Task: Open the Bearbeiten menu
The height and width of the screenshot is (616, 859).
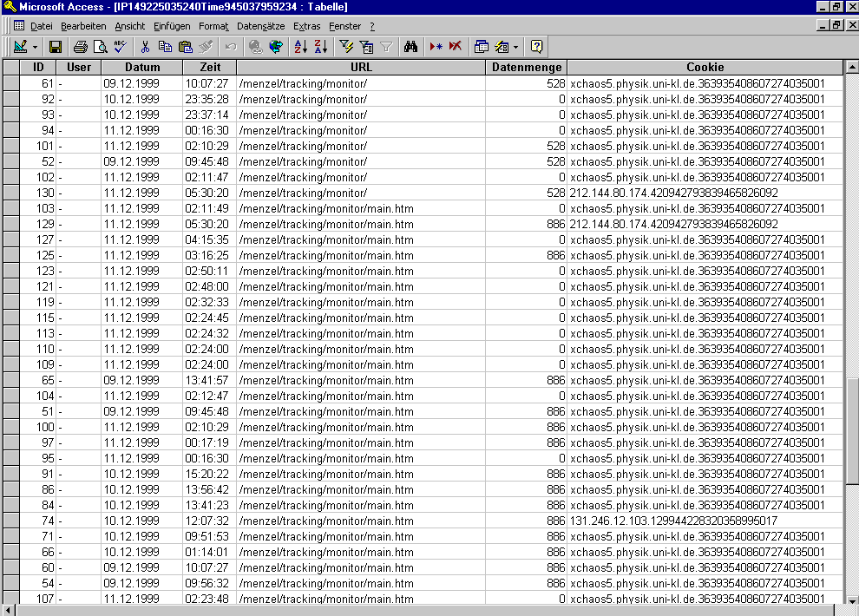Action: (83, 26)
